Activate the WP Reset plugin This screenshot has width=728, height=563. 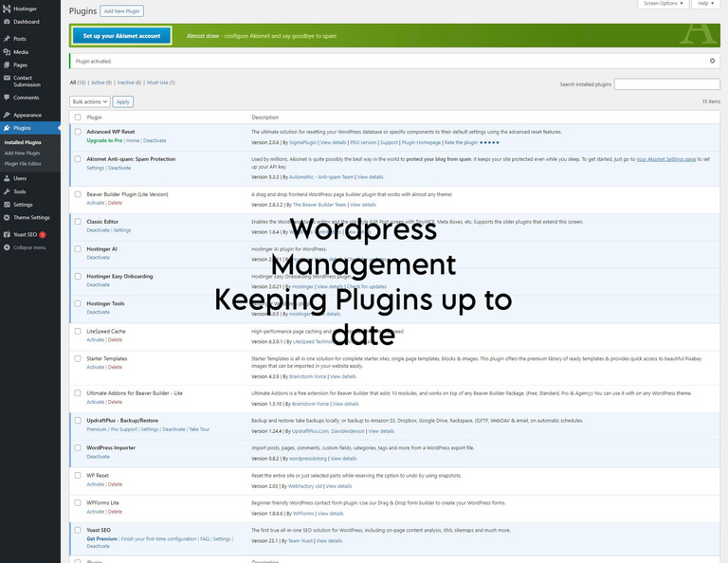point(95,484)
